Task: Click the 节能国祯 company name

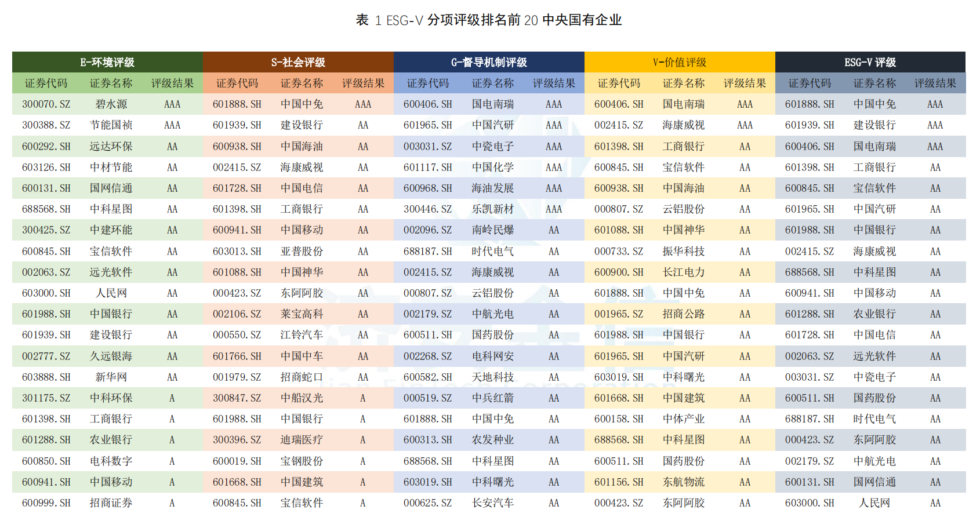Action: click(111, 125)
